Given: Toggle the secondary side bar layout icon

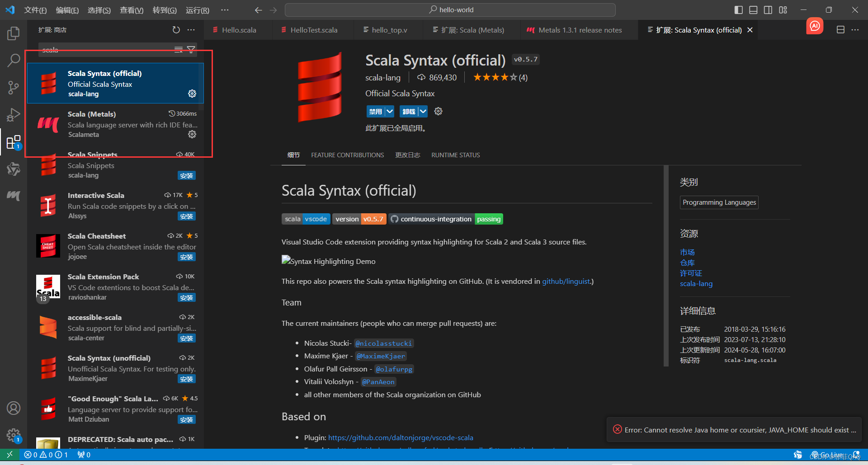Looking at the screenshot, I should [x=768, y=10].
